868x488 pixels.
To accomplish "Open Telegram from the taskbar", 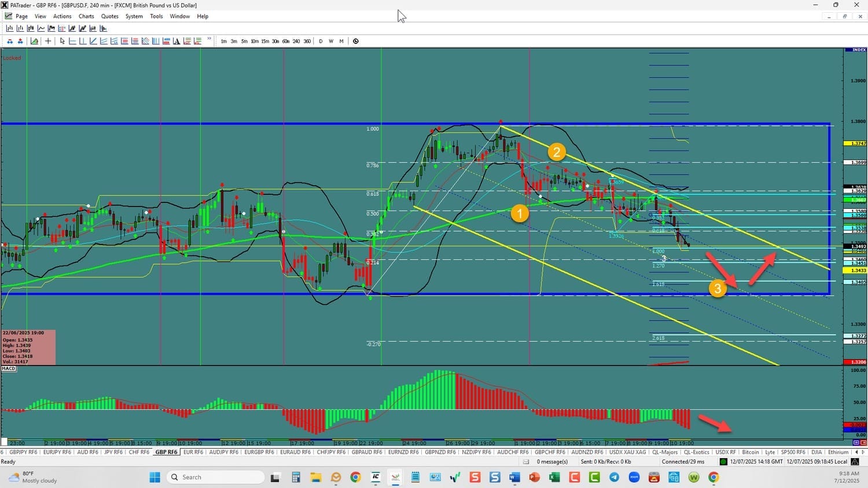I will 614,477.
